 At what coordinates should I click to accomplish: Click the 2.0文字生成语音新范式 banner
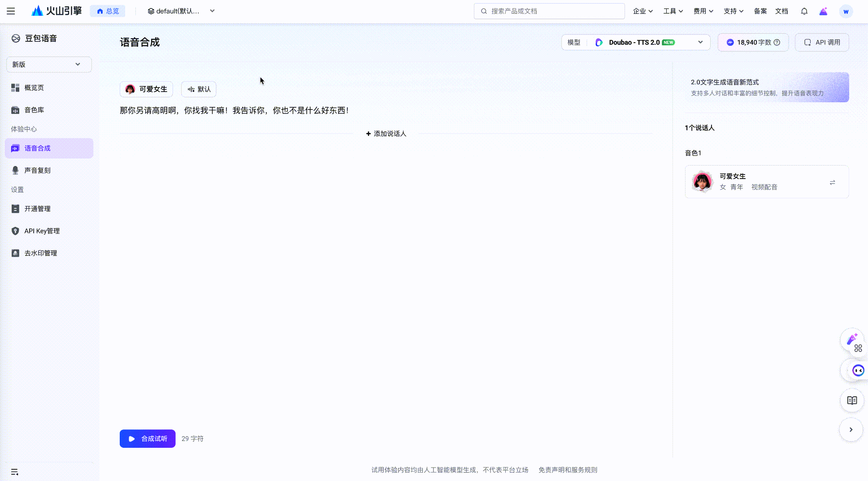(767, 87)
